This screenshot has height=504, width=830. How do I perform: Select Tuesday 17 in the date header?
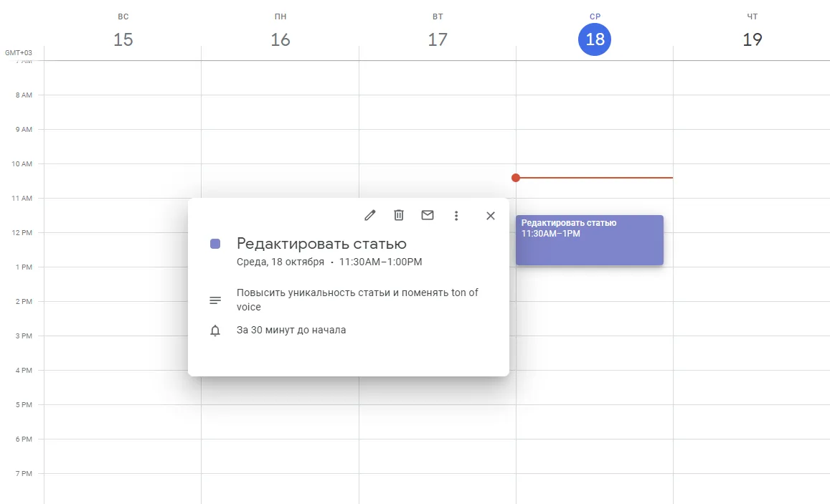(x=438, y=40)
